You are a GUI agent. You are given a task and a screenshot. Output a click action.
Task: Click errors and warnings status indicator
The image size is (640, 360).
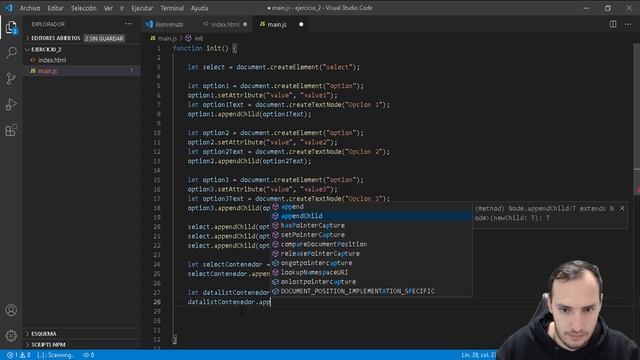click(x=18, y=355)
